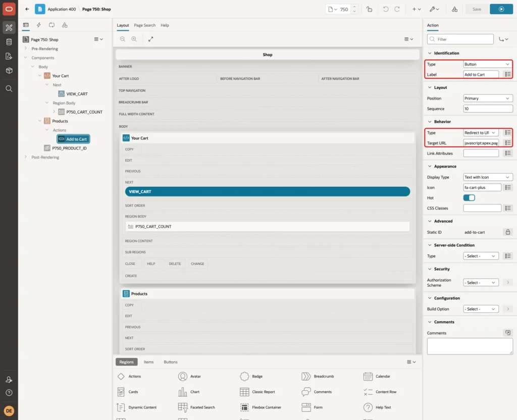Click the Oracle APEX home logo
The width and height of the screenshot is (517, 420).
coord(9,9)
